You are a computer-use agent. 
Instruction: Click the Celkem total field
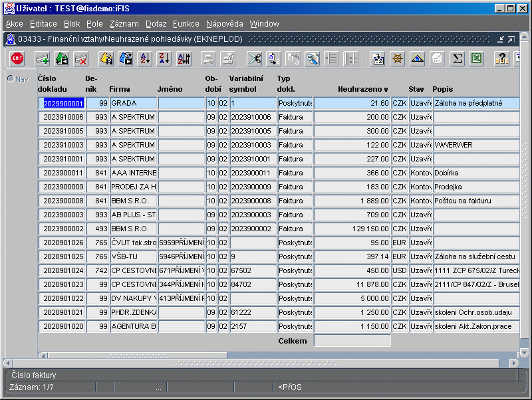352,341
